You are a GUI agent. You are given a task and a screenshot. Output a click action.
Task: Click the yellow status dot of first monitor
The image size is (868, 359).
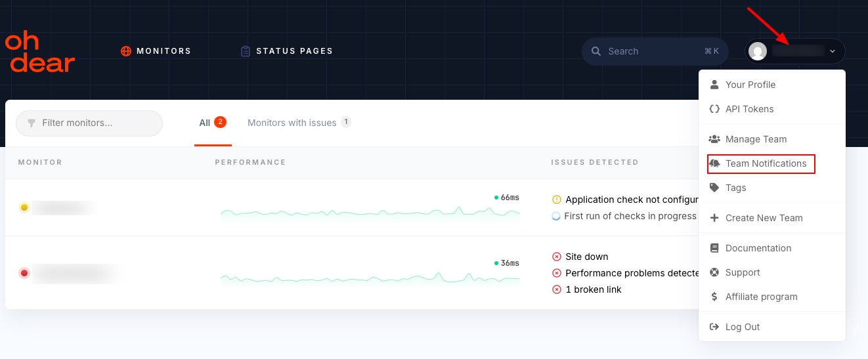pyautogui.click(x=24, y=208)
